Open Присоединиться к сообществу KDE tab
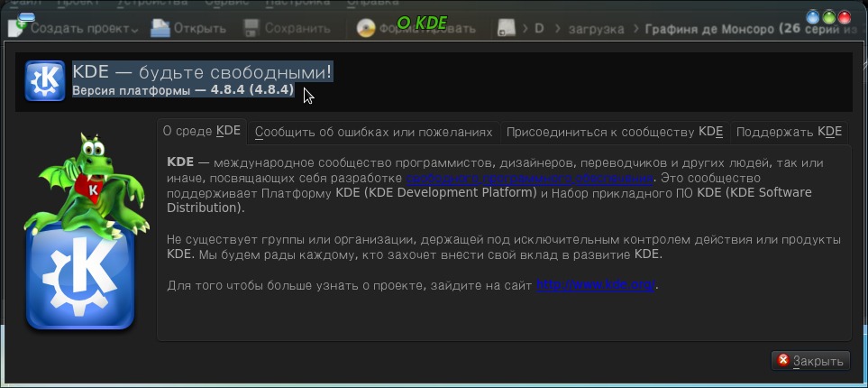 615,133
